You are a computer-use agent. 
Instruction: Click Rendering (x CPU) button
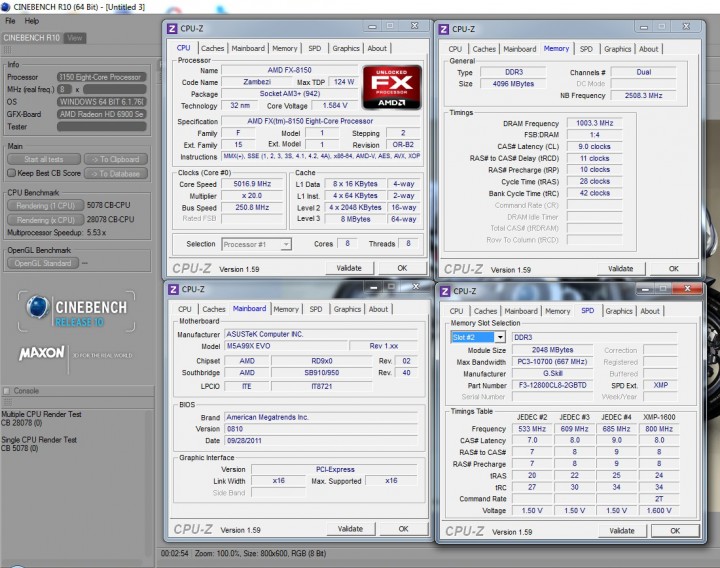[x=45, y=220]
